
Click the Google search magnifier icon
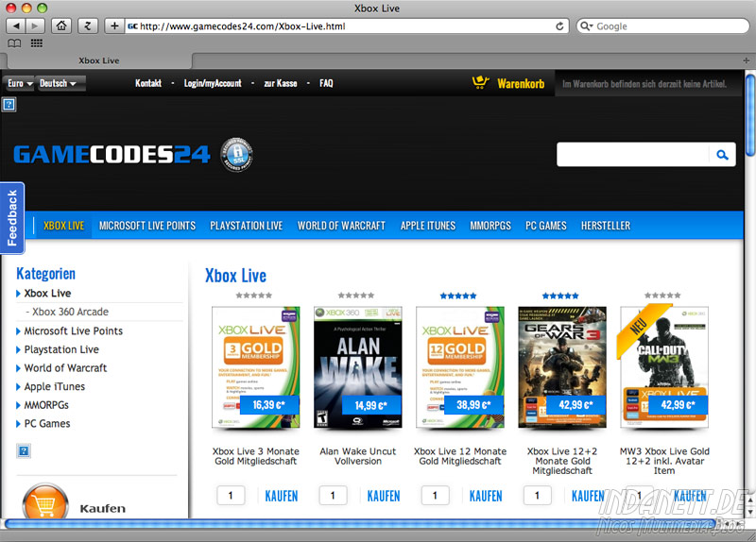coord(585,26)
